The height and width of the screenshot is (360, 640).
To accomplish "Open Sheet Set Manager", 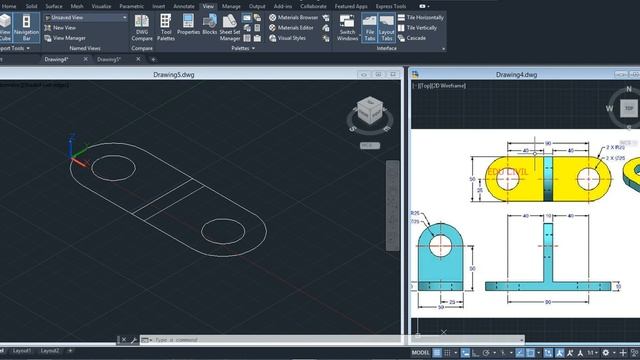I will point(230,27).
